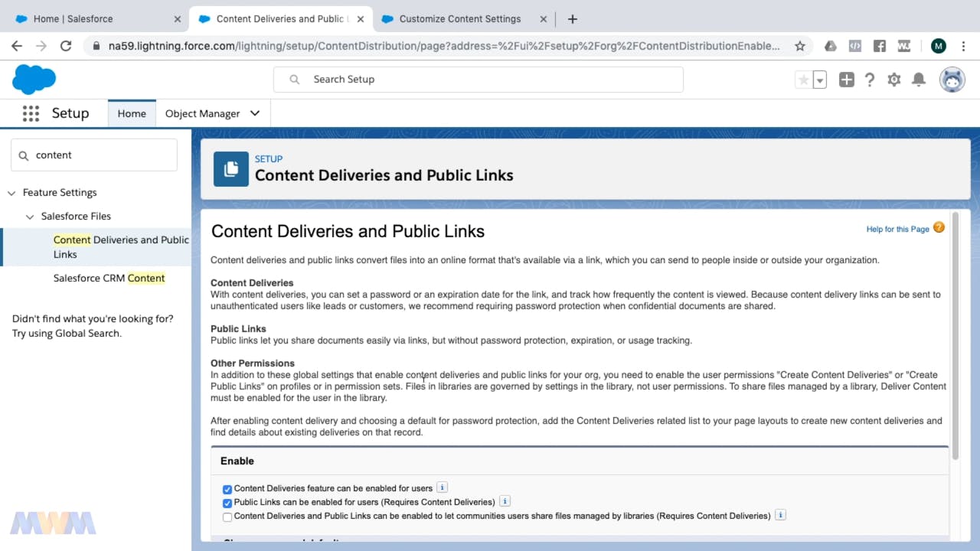Select the Home tab in Setup
Viewport: 980px width, 551px height.
tap(132, 113)
